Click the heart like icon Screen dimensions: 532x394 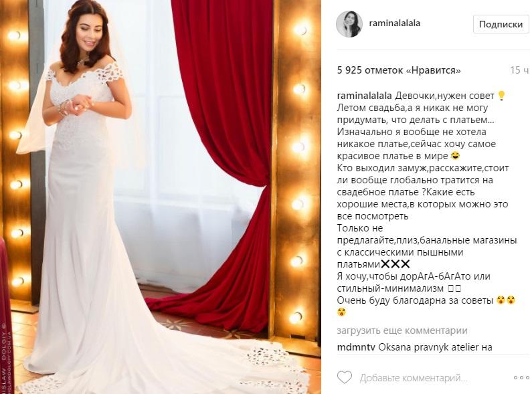tap(345, 377)
